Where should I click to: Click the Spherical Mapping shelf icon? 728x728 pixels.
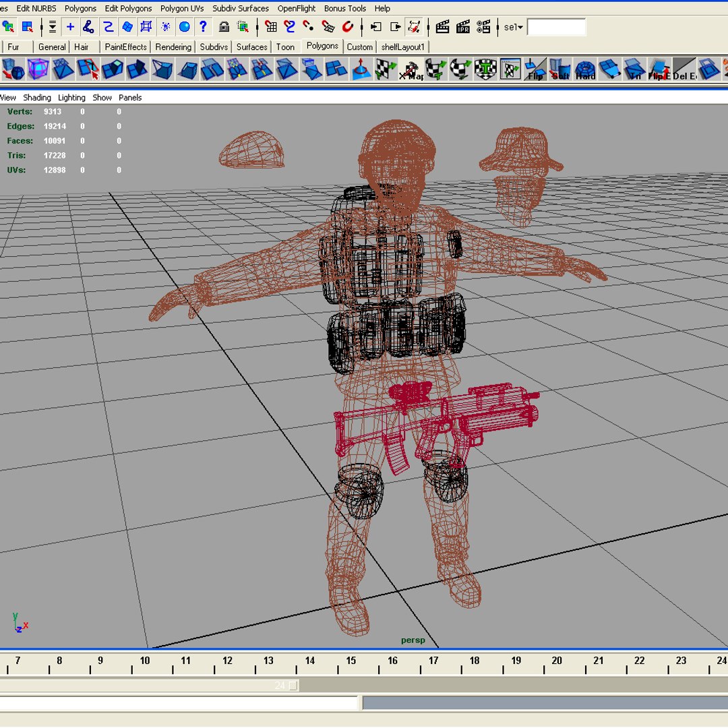click(x=460, y=69)
